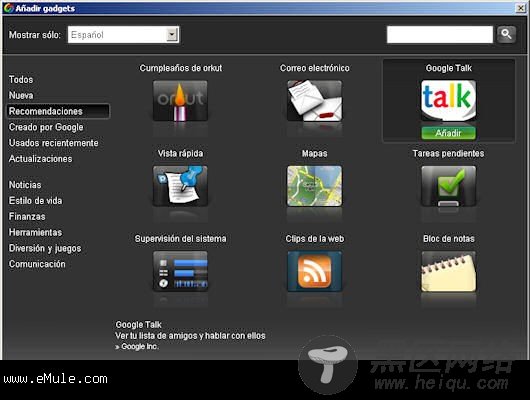The height and width of the screenshot is (400, 530).
Task: Click the search text field
Action: (440, 34)
